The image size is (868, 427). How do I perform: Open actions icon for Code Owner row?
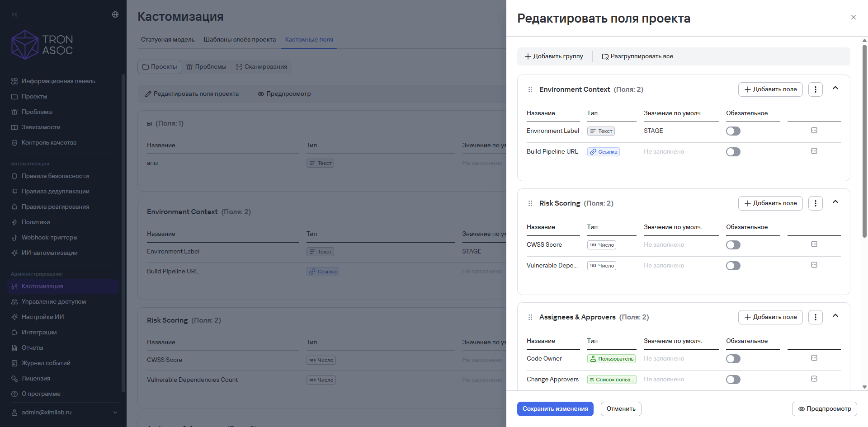814,358
